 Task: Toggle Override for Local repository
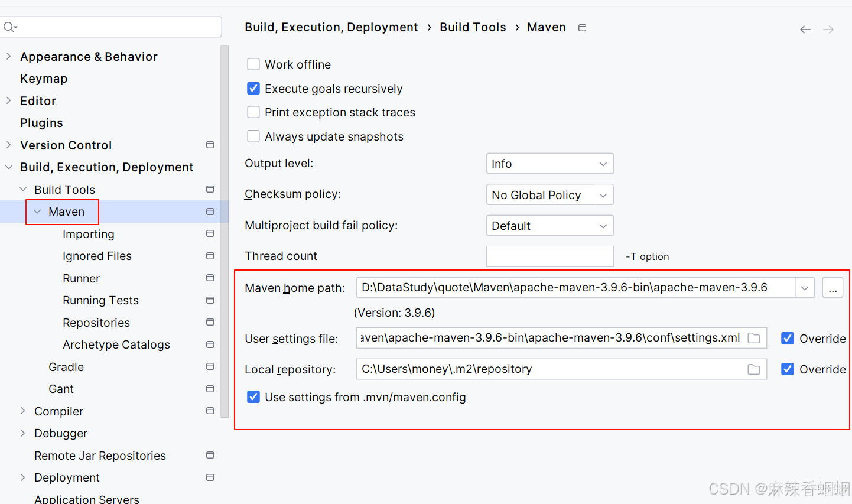788,369
